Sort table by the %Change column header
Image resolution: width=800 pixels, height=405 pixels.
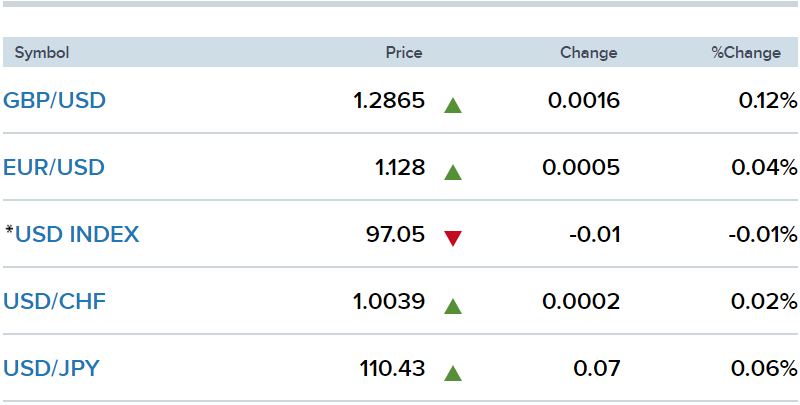pyautogui.click(x=746, y=53)
